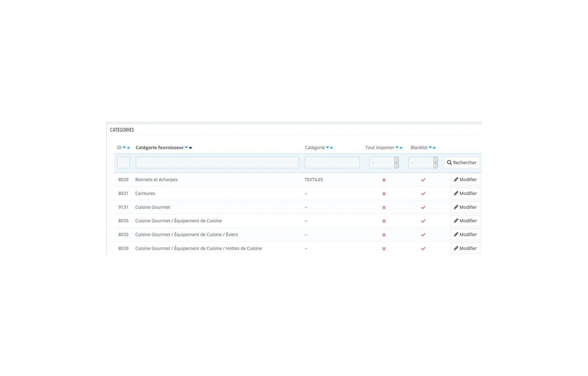Click the red X import icon for Cuisine Gourmet
Image resolution: width=588 pixels, height=376 pixels.
pyautogui.click(x=384, y=207)
